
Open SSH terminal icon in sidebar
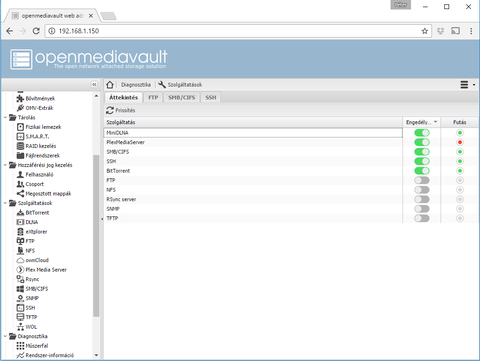(20, 308)
